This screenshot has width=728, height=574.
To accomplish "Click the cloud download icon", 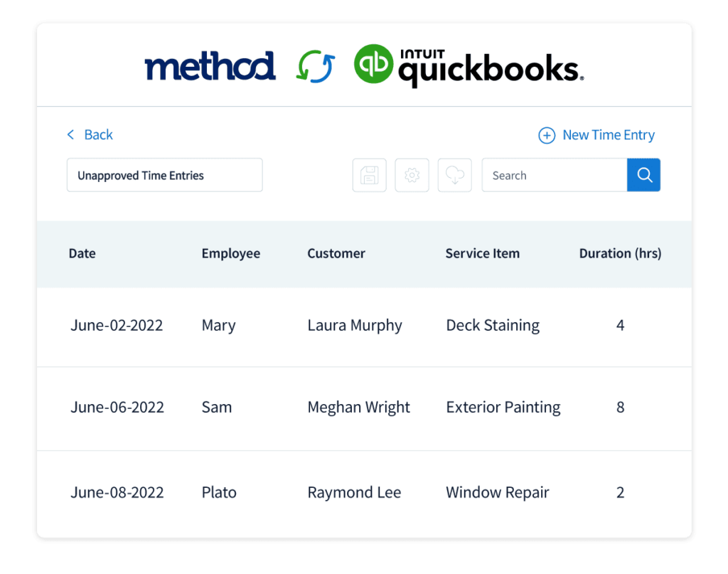I will [x=454, y=175].
